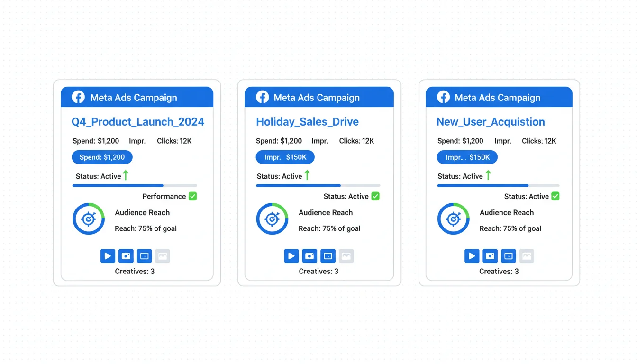
Task: Toggle the green Performance checkbox
Action: 193,196
